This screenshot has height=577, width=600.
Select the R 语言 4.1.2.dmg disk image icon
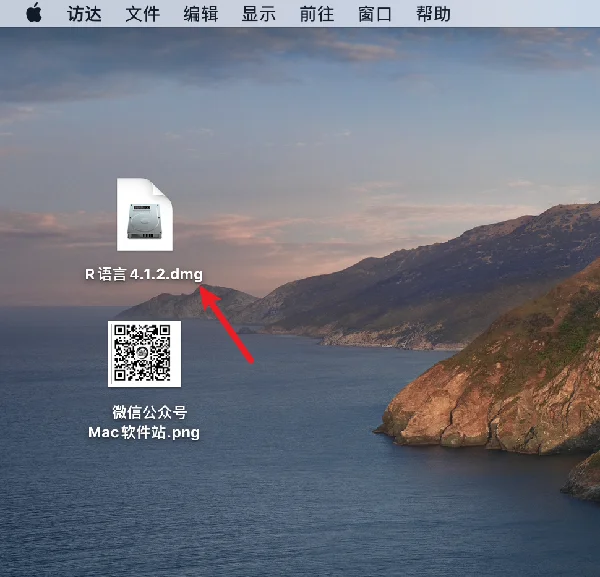pos(145,214)
